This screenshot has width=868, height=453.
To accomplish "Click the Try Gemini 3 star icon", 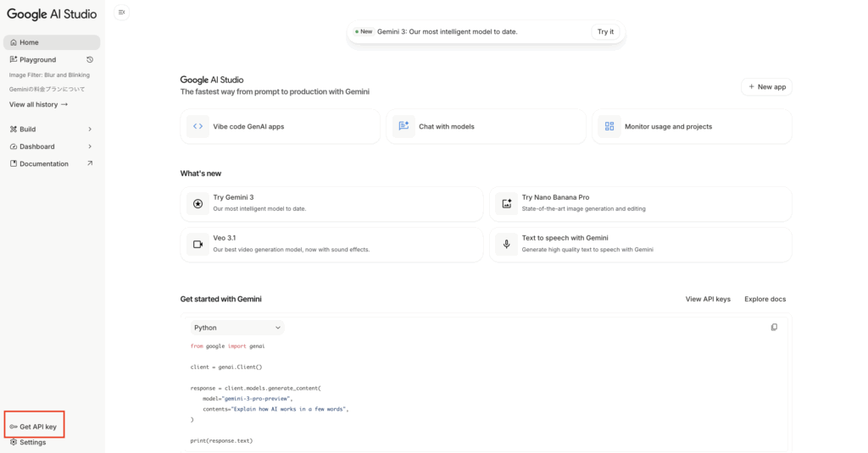I will coord(198,203).
